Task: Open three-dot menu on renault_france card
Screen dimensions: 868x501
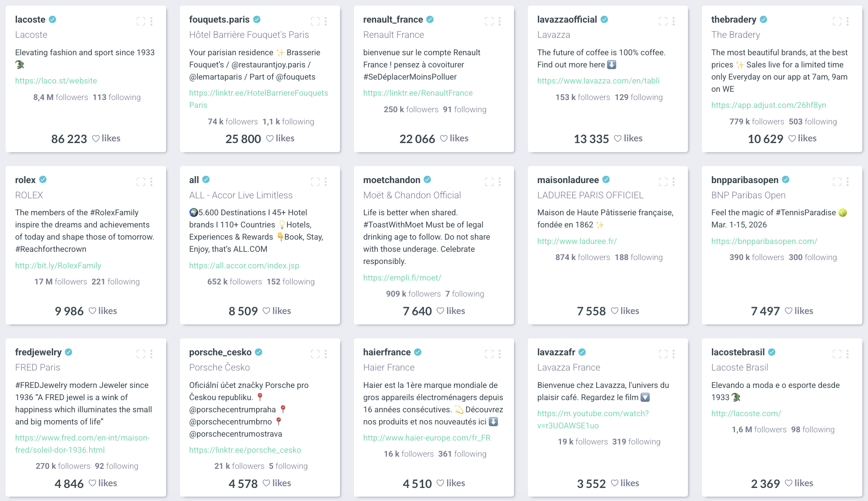Action: point(500,21)
